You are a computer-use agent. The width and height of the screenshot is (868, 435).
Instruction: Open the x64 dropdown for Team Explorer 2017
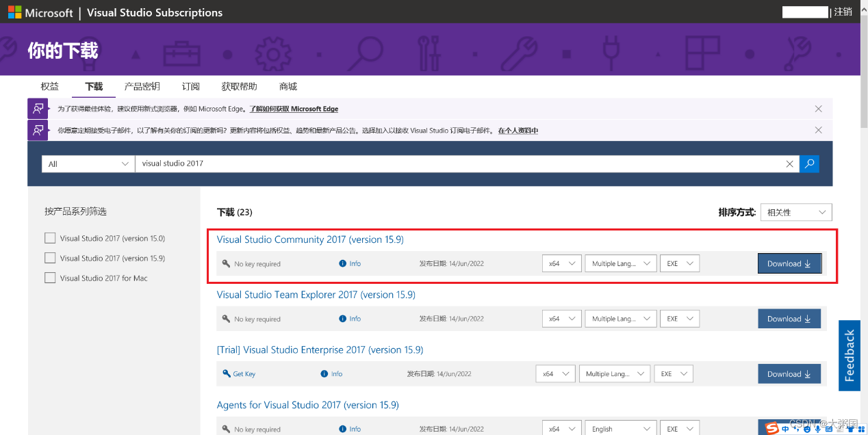(561, 319)
